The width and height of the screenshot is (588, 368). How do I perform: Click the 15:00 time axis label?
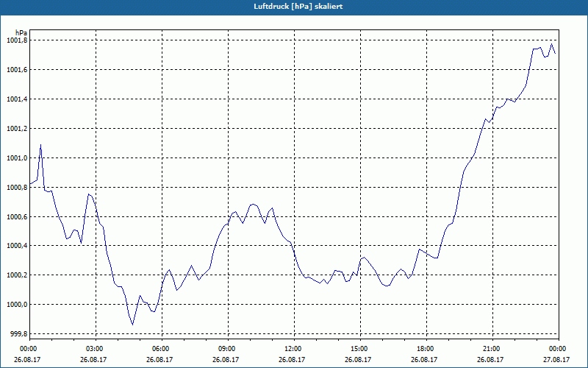coord(359,349)
